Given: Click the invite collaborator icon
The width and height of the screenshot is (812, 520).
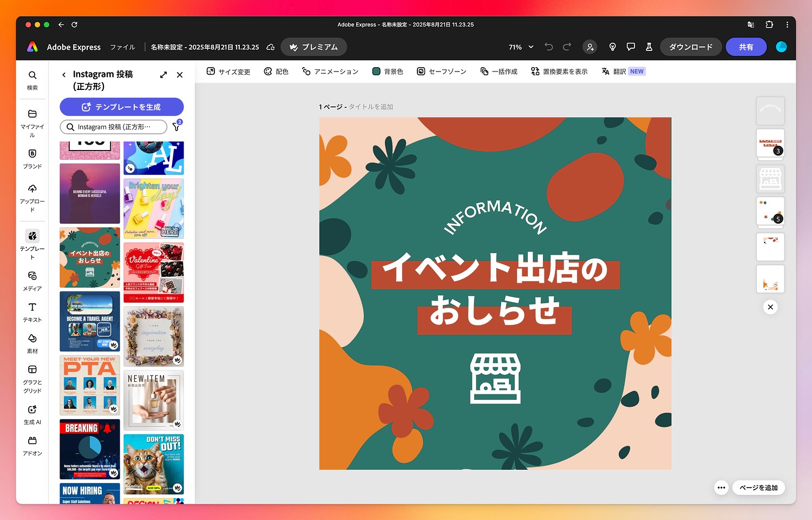Looking at the screenshot, I should pyautogui.click(x=590, y=47).
